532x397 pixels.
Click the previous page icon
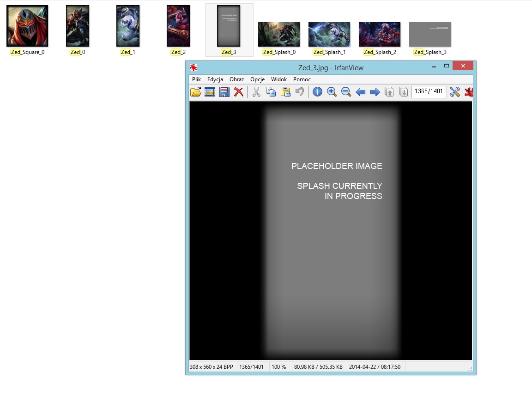point(389,92)
